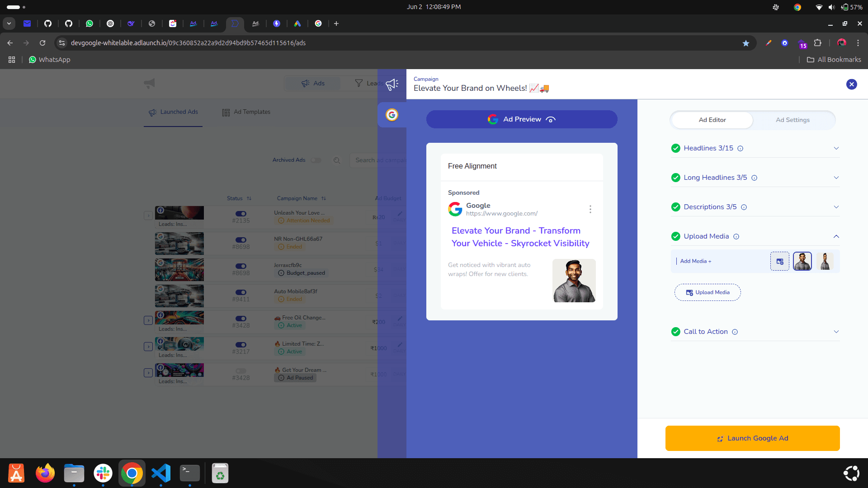The width and height of the screenshot is (868, 488).
Task: Open a new browser tab
Action: coord(336,23)
